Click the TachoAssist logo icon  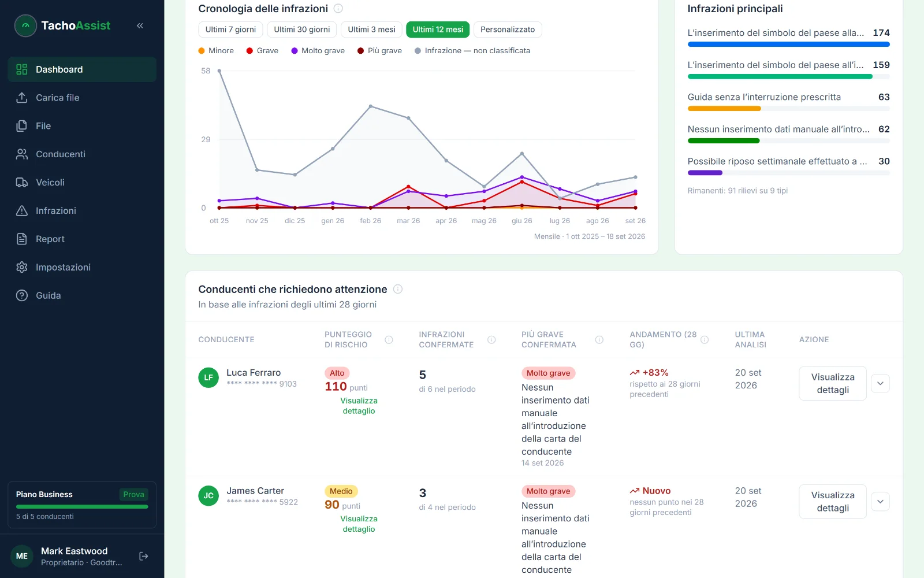click(x=25, y=25)
